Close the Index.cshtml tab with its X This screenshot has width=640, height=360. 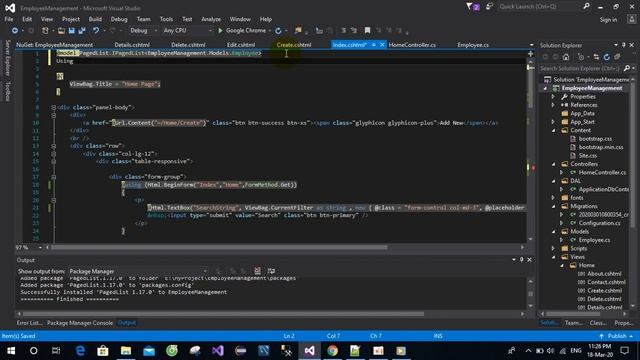click(382, 45)
